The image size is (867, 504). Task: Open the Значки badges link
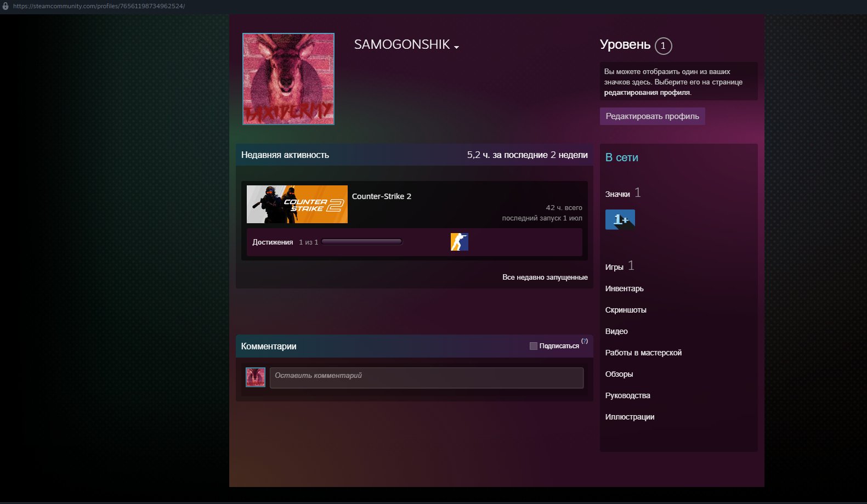pyautogui.click(x=617, y=194)
